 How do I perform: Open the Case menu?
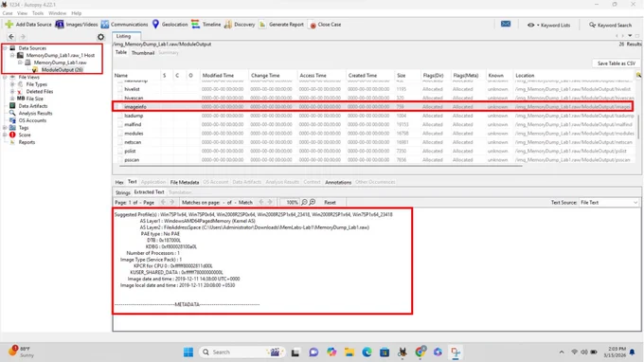pyautogui.click(x=8, y=13)
